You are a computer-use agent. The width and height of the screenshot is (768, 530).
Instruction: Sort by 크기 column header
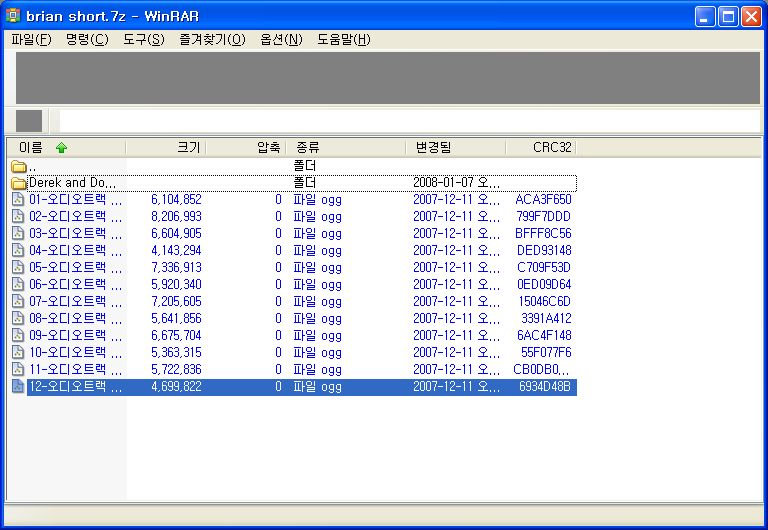point(166,147)
